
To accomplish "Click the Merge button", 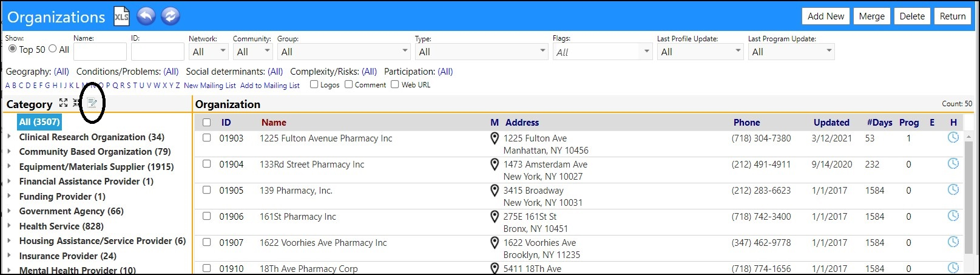I will pyautogui.click(x=872, y=16).
